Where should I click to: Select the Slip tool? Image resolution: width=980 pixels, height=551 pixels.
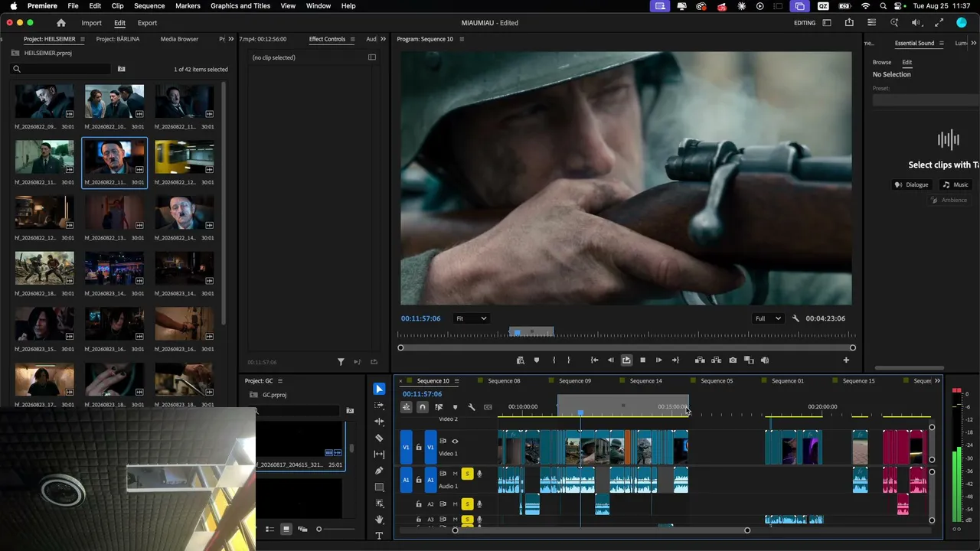click(379, 455)
